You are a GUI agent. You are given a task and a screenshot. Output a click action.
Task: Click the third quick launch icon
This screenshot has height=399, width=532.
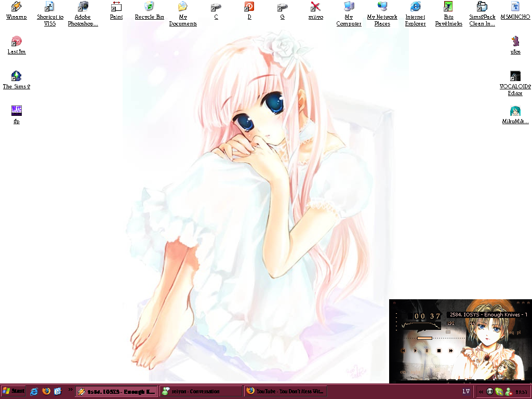(x=58, y=391)
